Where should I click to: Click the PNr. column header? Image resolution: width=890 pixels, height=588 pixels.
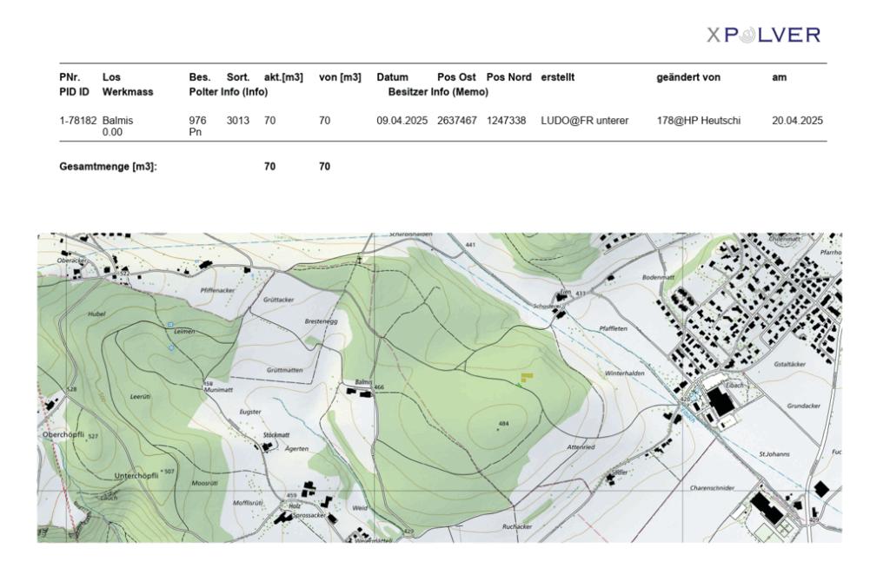coord(70,77)
